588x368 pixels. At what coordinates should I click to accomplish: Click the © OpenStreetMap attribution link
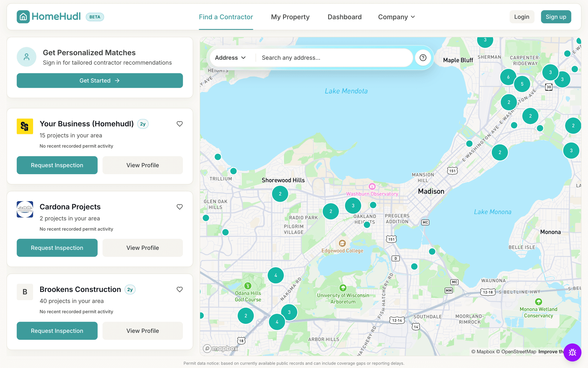(x=516, y=352)
